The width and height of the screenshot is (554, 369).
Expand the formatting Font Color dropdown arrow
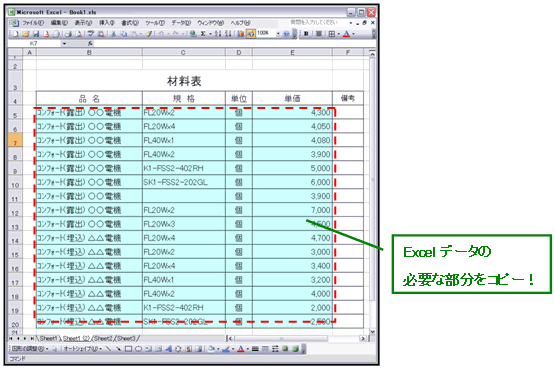coord(353,34)
